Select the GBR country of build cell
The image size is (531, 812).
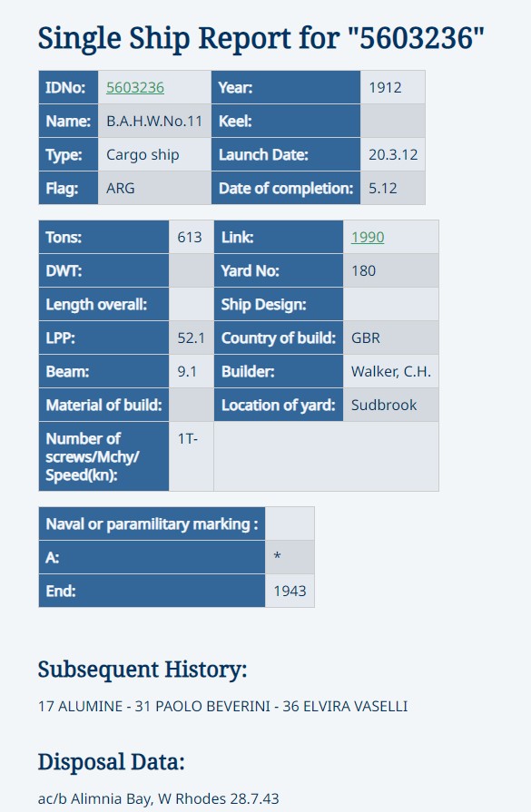(390, 338)
